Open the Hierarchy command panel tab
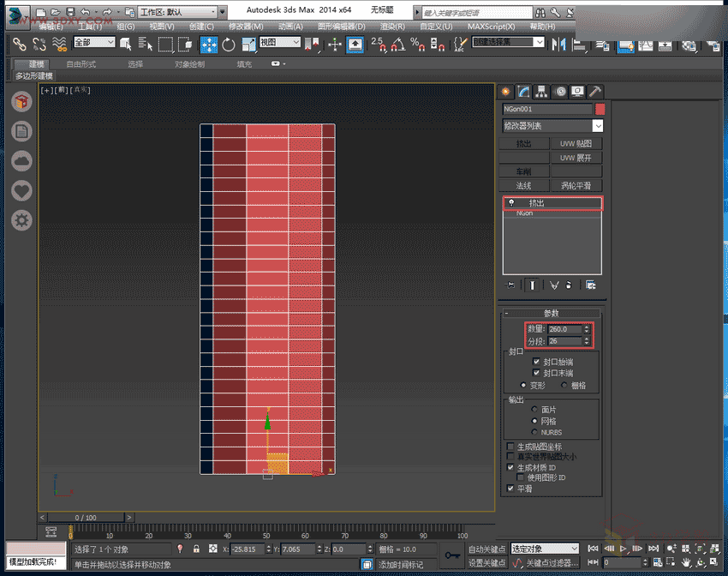 pos(540,92)
